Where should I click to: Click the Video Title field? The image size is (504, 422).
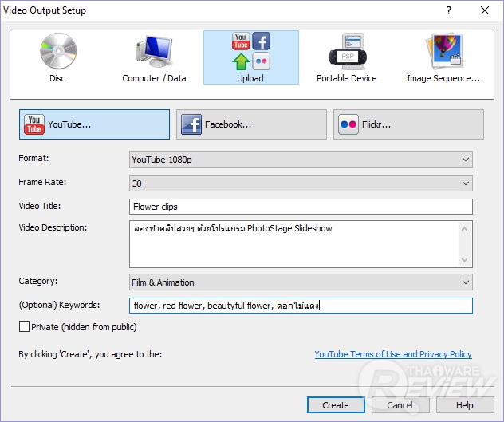pyautogui.click(x=301, y=207)
